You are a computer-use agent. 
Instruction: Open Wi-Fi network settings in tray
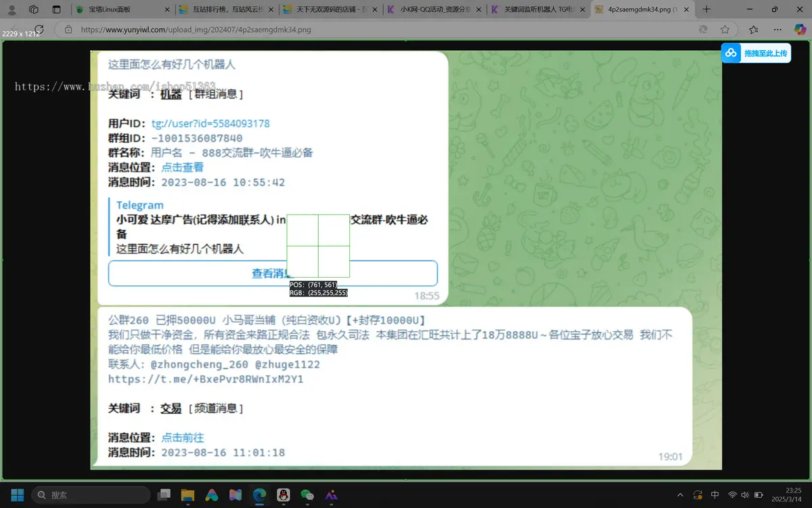pos(732,495)
